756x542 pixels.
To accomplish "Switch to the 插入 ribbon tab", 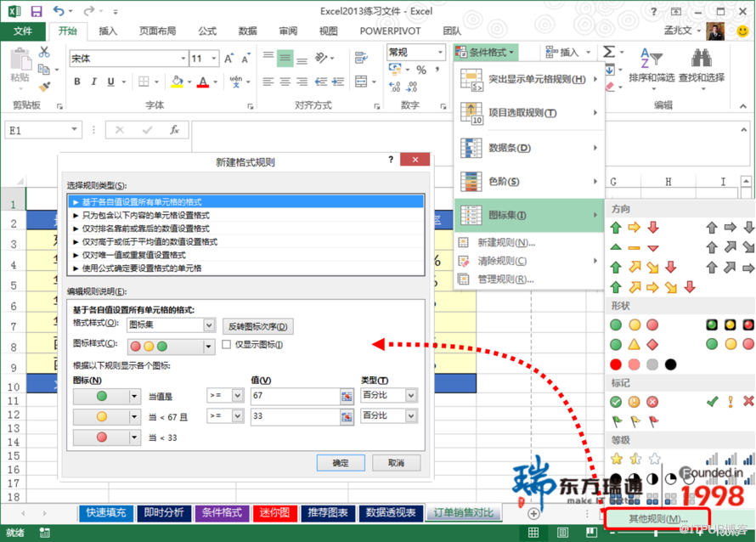I will point(108,31).
